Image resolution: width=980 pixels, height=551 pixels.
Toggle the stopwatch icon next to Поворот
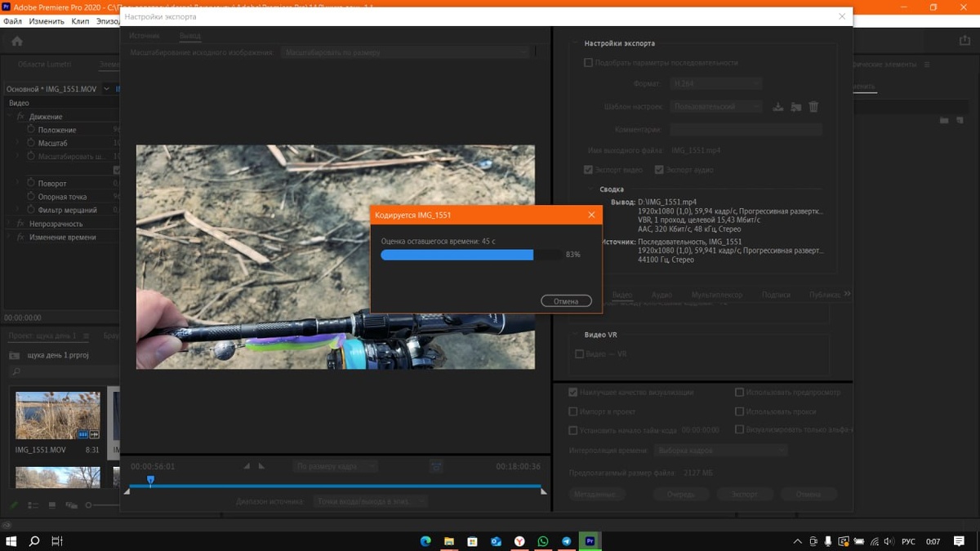pos(31,184)
